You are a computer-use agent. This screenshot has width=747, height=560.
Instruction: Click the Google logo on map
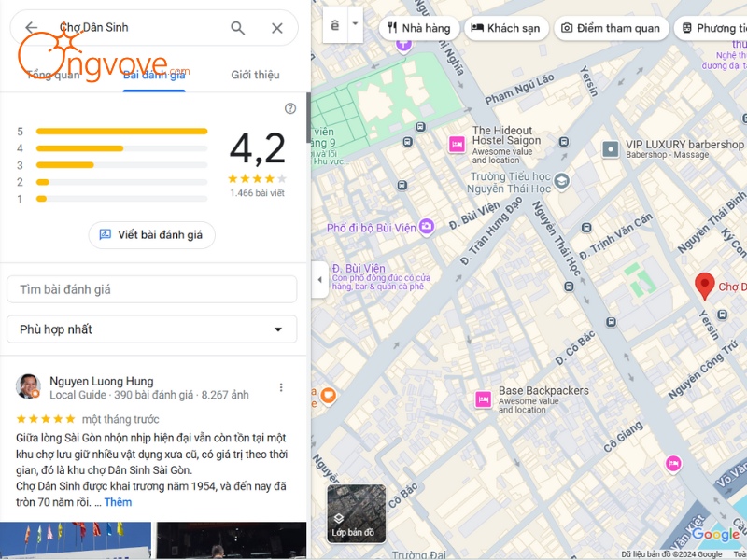click(x=715, y=534)
